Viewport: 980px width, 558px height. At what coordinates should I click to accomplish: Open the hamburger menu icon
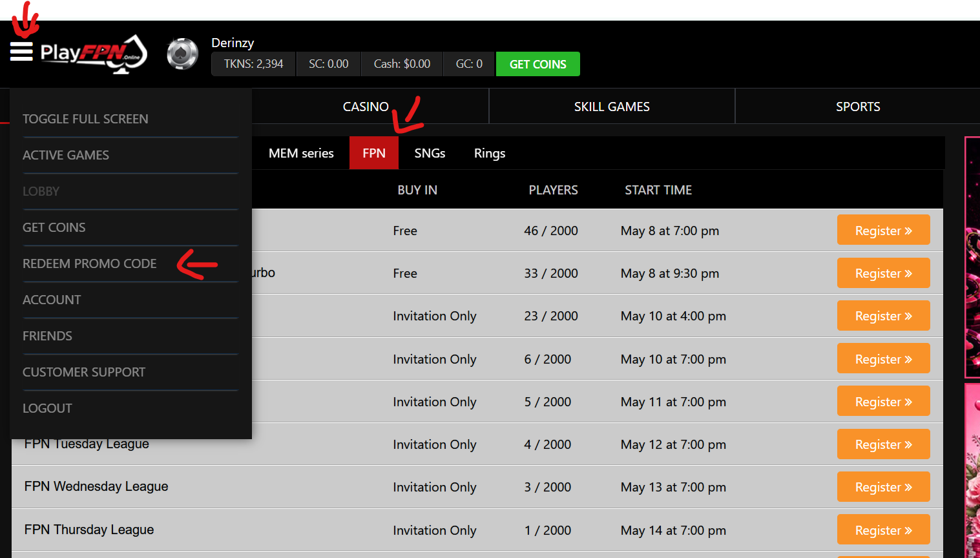21,52
